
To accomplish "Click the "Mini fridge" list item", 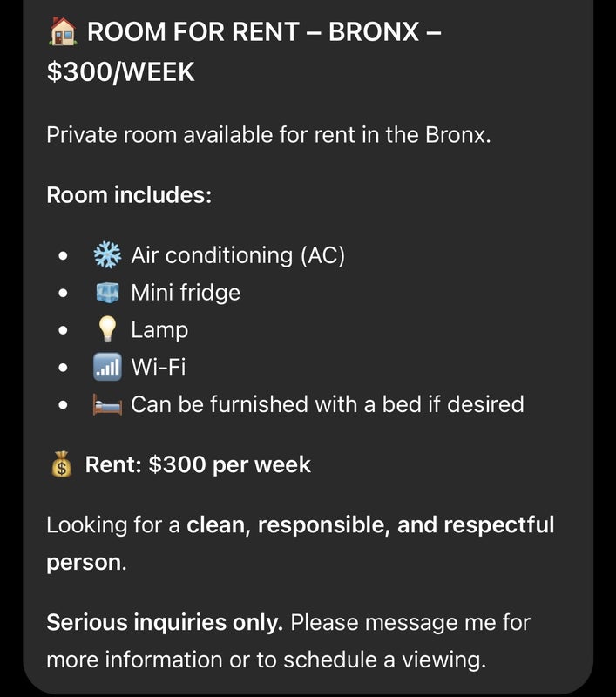I will tap(186, 293).
